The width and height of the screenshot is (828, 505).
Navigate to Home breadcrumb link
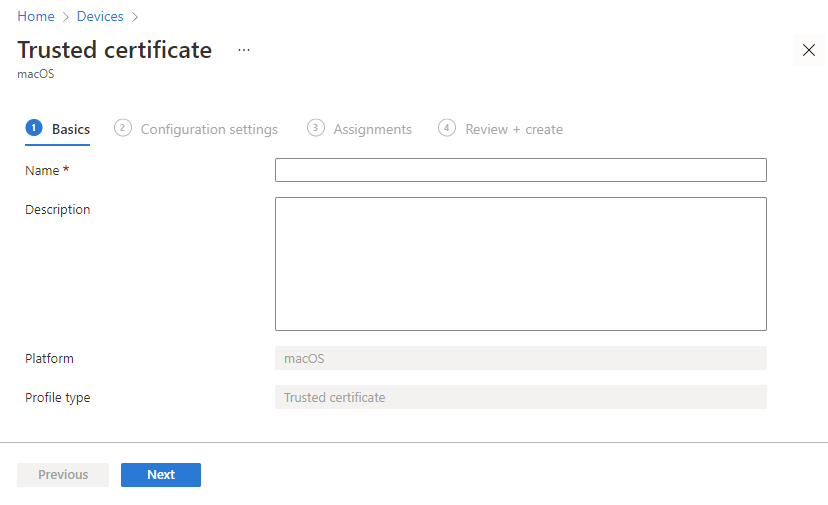[36, 17]
